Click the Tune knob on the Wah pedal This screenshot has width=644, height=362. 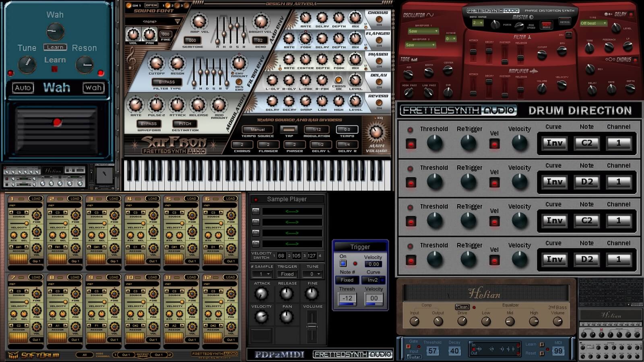[27, 64]
